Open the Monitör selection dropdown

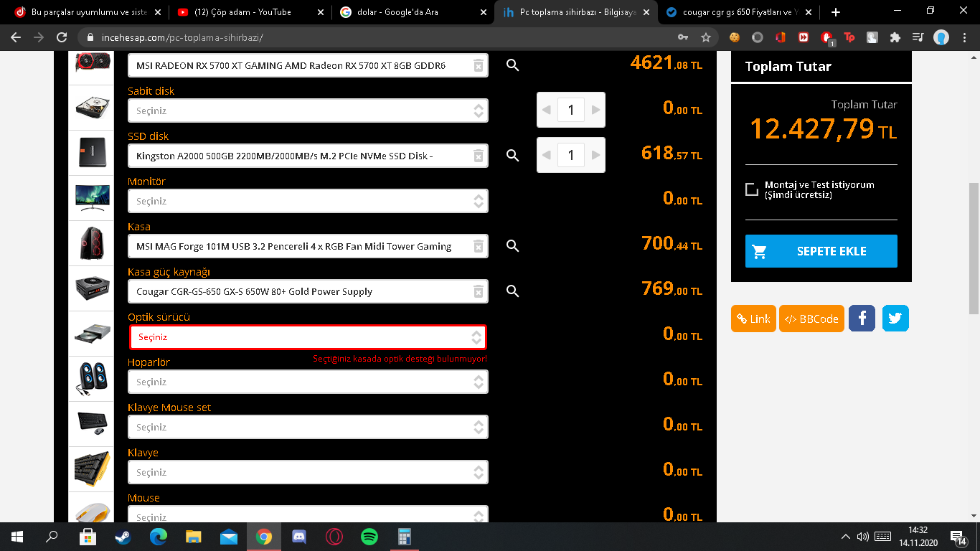[x=308, y=201]
